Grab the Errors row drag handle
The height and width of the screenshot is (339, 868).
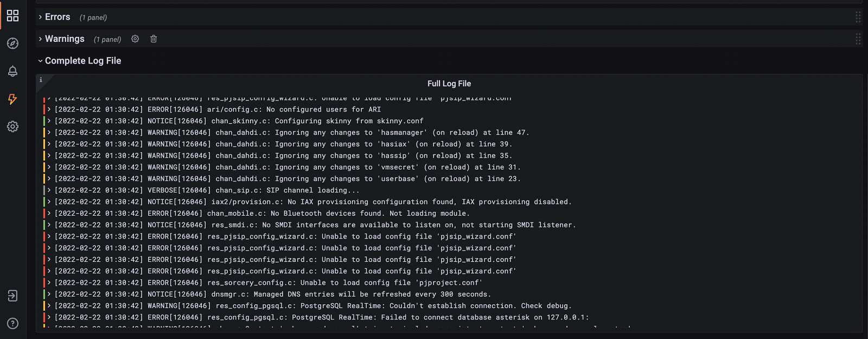pyautogui.click(x=858, y=17)
